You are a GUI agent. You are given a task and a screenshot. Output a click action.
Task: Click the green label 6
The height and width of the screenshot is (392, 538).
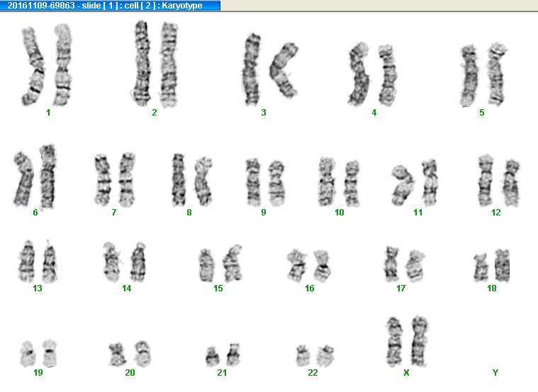point(35,213)
